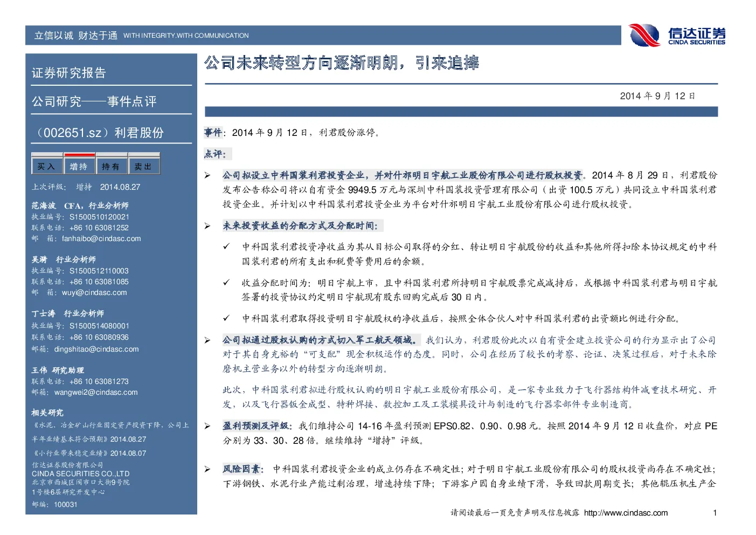
Task: Click the footer disclaimer 请阅读最后一页免责声明及信息披露
Action: coord(515,513)
